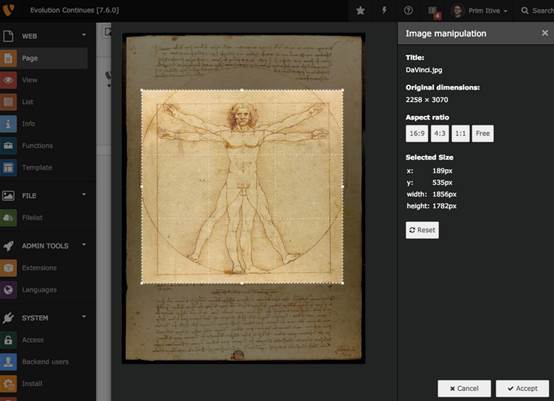554x401 pixels.
Task: Open the help question mark icon
Action: click(x=408, y=11)
